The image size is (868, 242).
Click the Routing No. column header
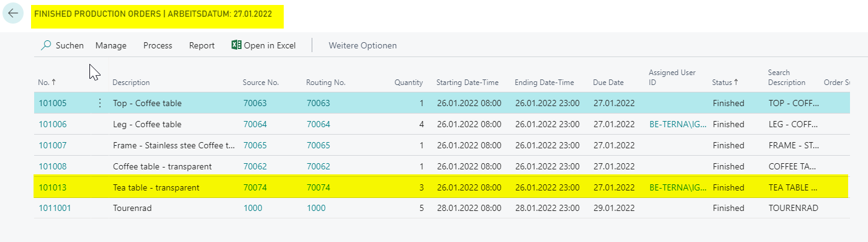pyautogui.click(x=326, y=83)
